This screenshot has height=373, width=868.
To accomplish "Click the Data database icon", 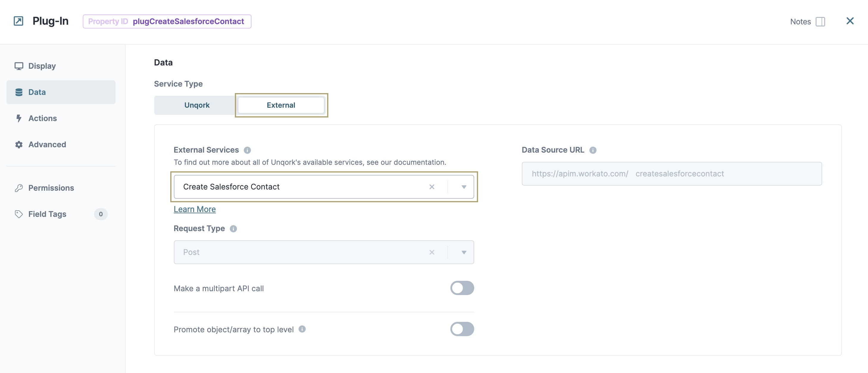I will [19, 92].
